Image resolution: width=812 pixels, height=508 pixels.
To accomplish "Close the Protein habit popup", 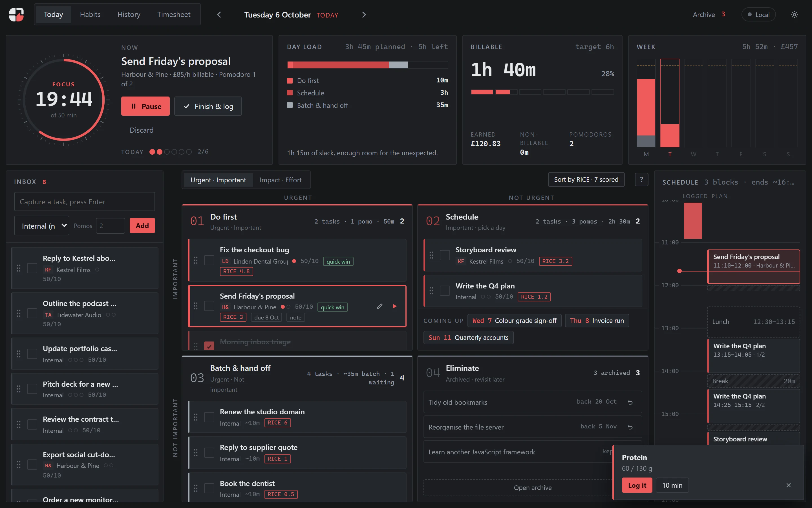I will (x=789, y=485).
